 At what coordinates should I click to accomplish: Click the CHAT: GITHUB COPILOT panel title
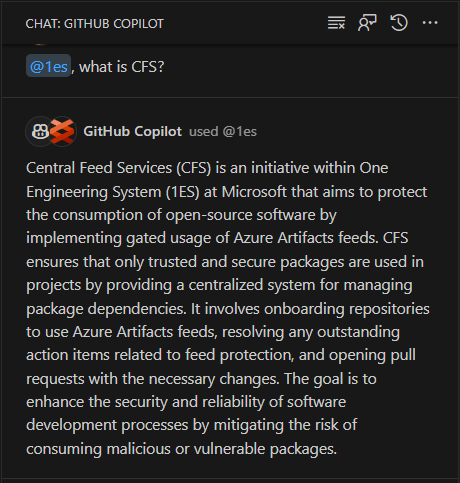(x=95, y=24)
